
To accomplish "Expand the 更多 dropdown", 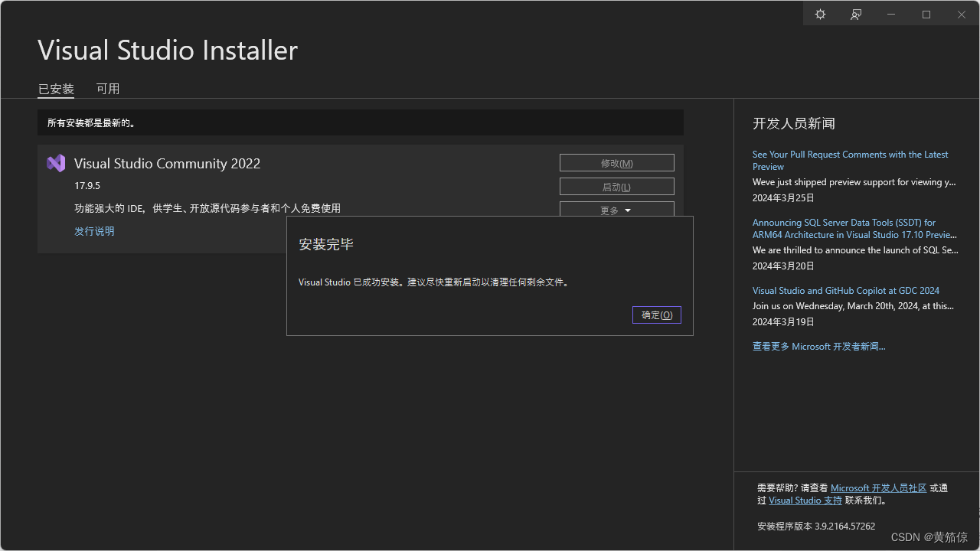I will point(617,210).
